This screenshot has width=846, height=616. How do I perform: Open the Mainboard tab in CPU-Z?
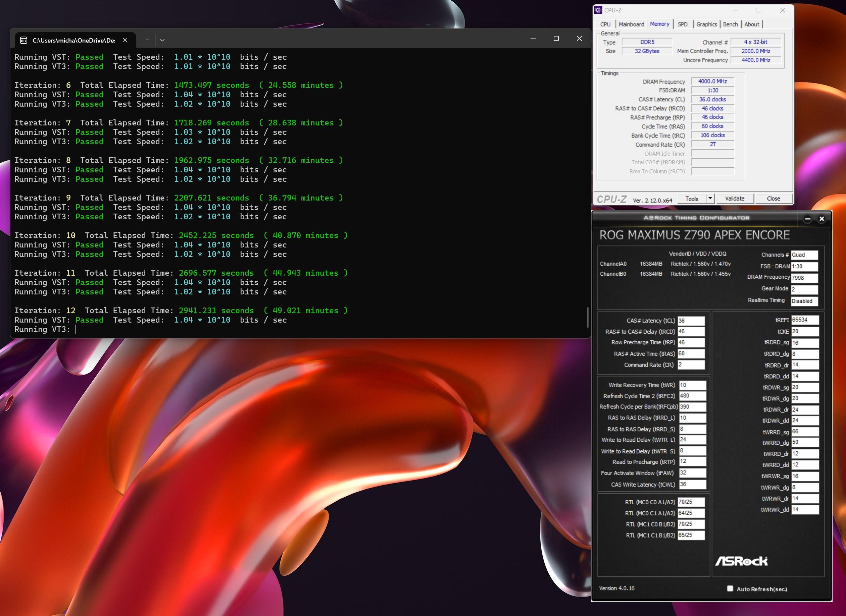click(x=631, y=24)
